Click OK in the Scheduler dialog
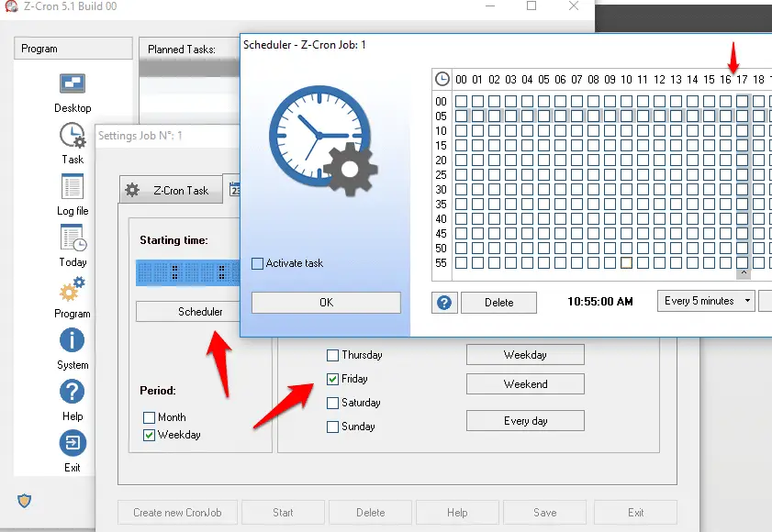772x532 pixels. [x=326, y=302]
